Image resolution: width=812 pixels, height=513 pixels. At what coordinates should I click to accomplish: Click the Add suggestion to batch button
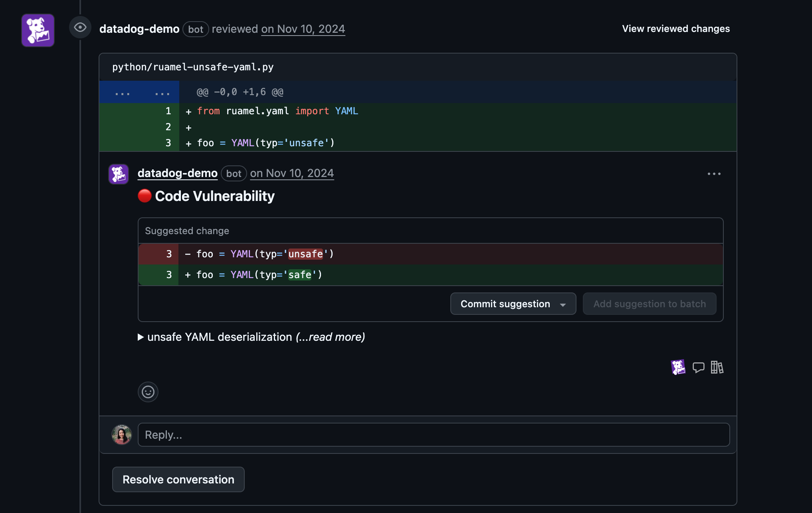click(650, 304)
